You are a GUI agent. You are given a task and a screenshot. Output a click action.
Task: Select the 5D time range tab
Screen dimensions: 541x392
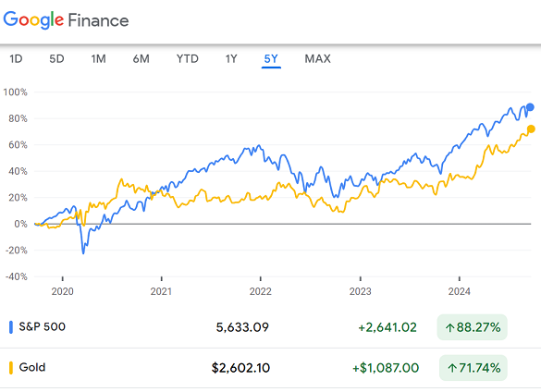56,58
